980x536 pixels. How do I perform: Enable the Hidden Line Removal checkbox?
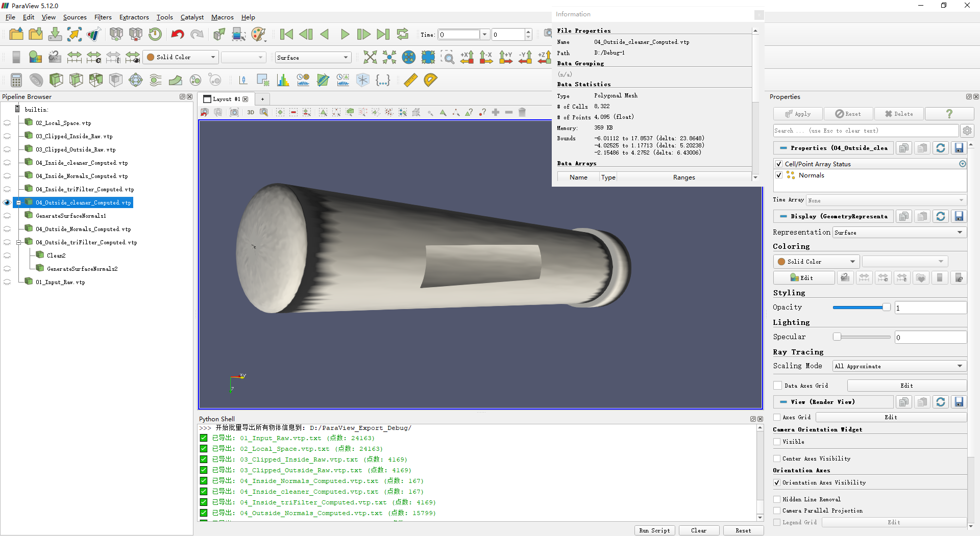(x=777, y=499)
